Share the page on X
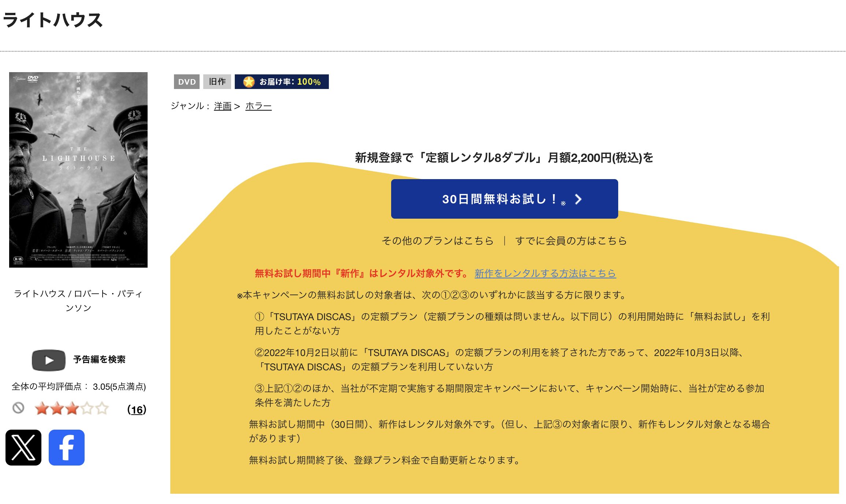This screenshot has height=504, width=846. pyautogui.click(x=23, y=448)
